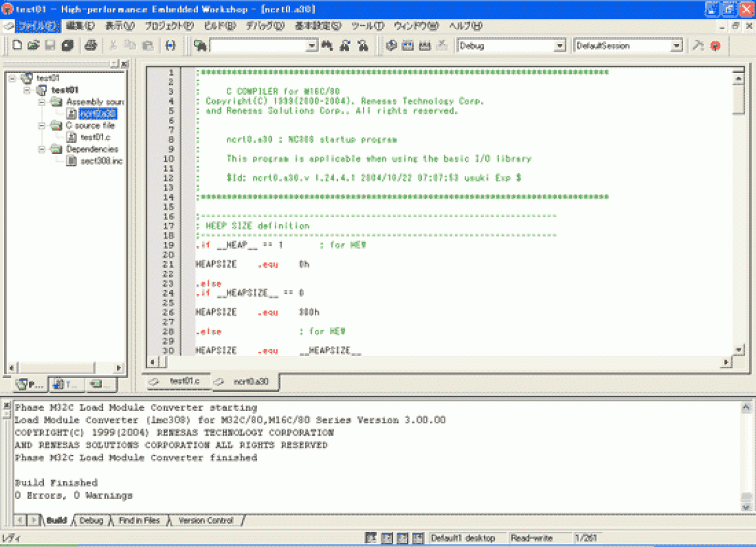
Task: Open the DefaultSession dropdown
Action: tap(677, 46)
